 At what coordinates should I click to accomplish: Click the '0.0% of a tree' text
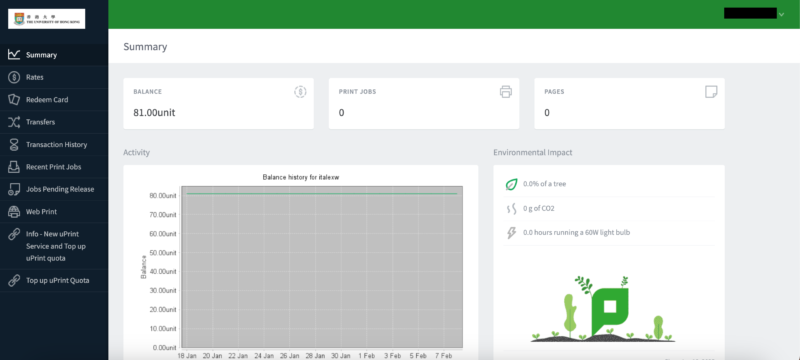click(544, 184)
